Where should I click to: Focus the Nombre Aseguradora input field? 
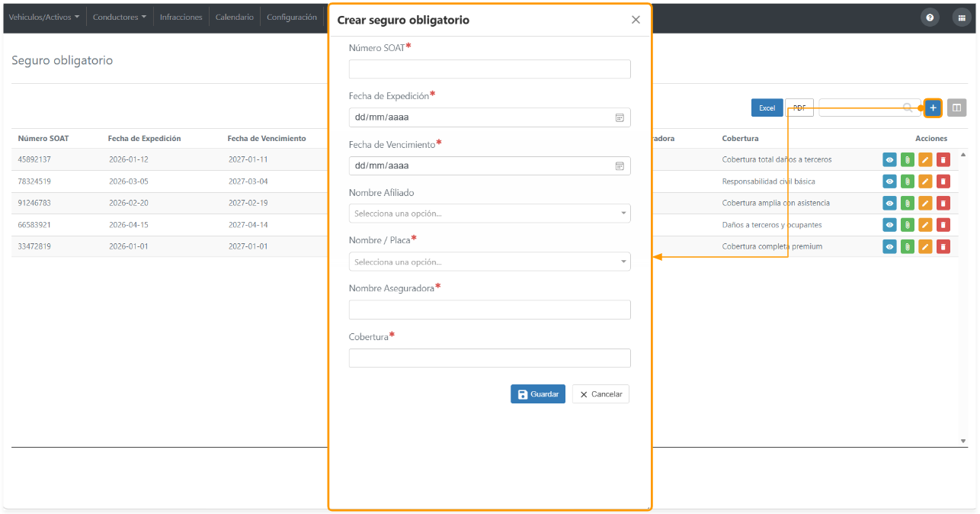click(490, 310)
